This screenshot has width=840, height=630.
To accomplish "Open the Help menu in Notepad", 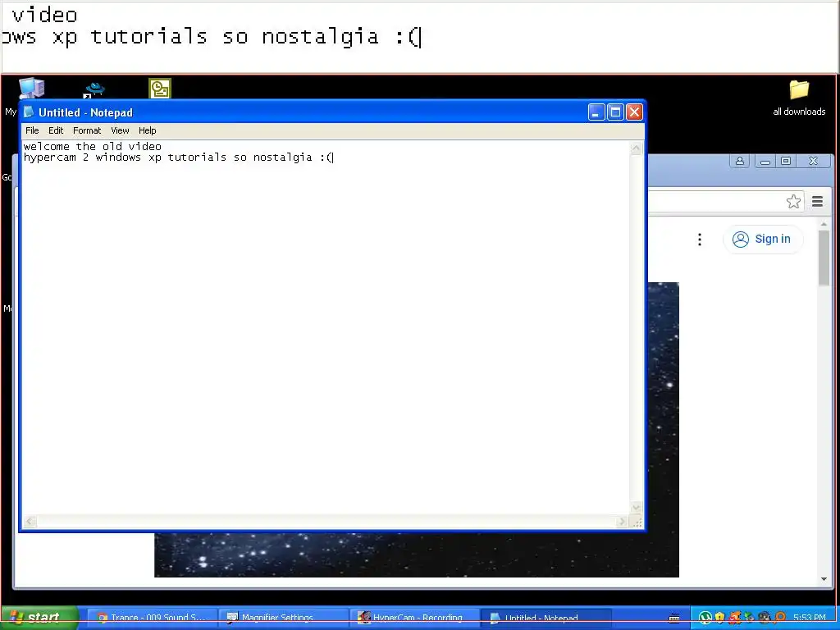I will (148, 130).
